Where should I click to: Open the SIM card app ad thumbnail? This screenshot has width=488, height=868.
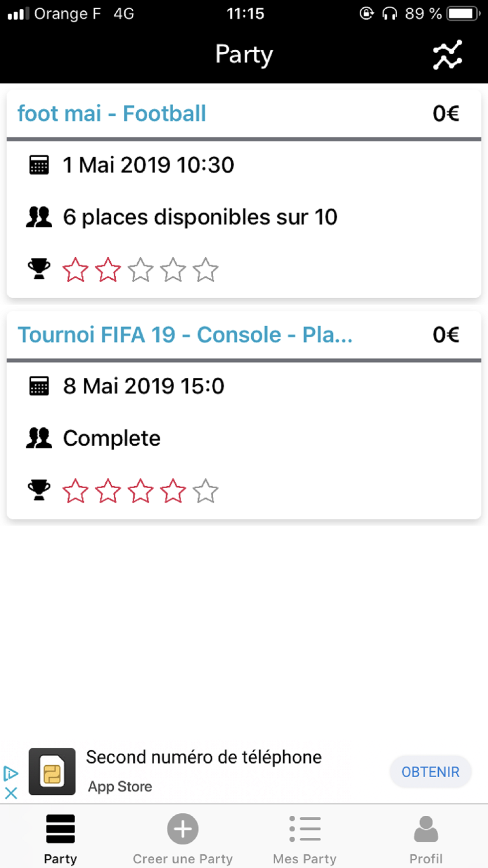pyautogui.click(x=52, y=771)
